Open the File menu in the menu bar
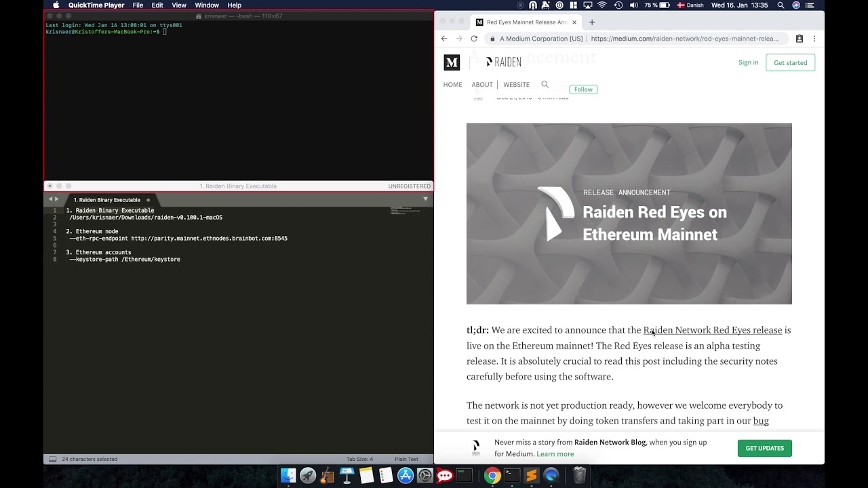Screen dimensions: 868x488 [x=138, y=5]
